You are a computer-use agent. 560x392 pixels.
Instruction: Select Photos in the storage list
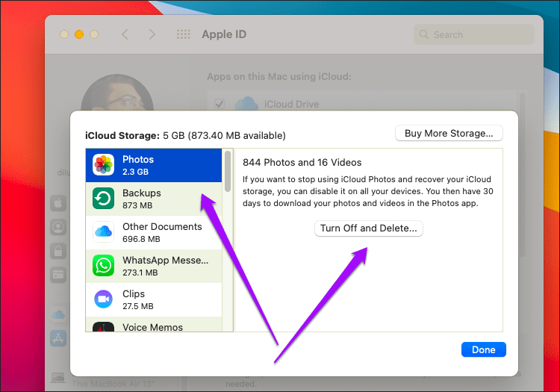[x=154, y=165]
